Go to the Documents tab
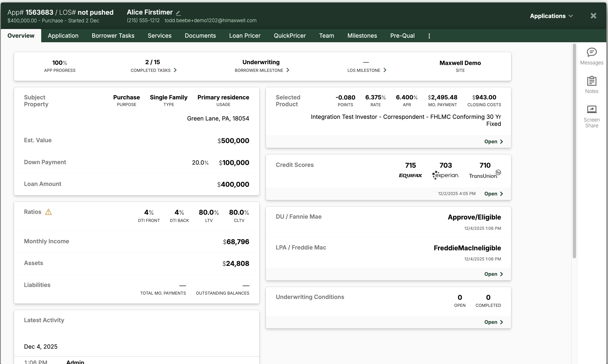 200,36
